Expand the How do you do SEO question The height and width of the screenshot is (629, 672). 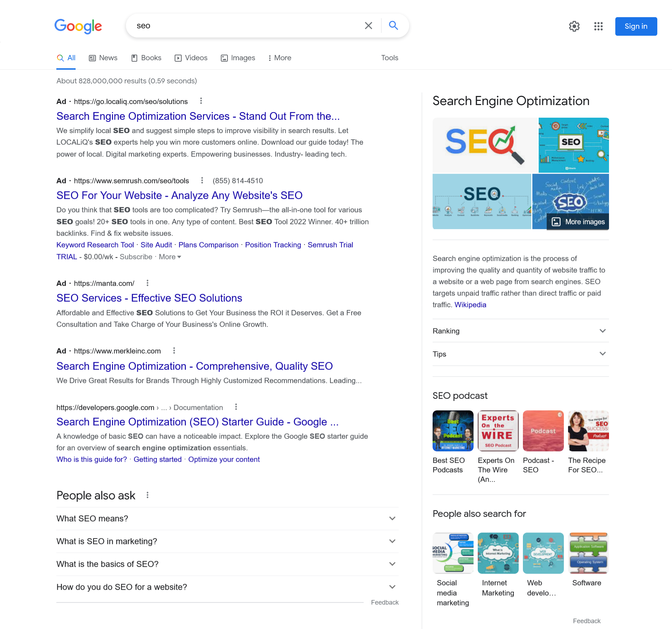(392, 587)
